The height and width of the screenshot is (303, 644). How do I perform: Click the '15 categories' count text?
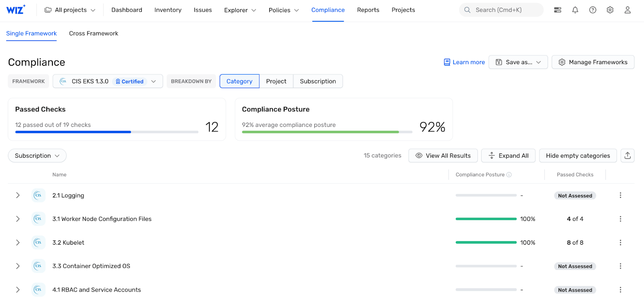382,156
